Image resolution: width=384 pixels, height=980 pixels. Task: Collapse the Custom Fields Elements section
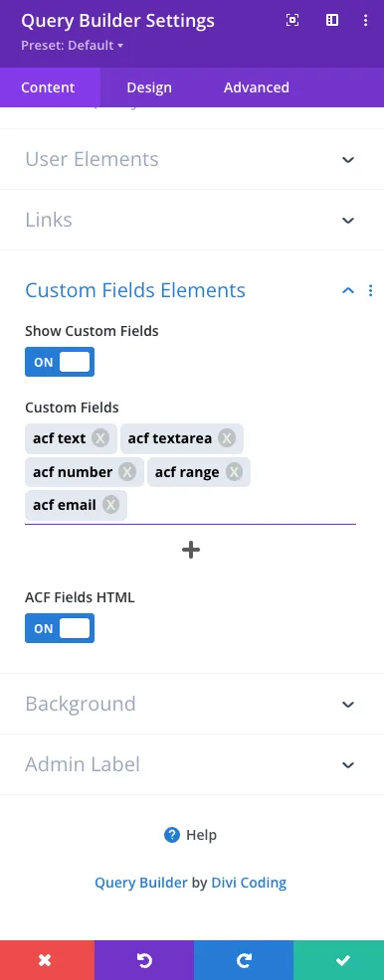click(348, 290)
